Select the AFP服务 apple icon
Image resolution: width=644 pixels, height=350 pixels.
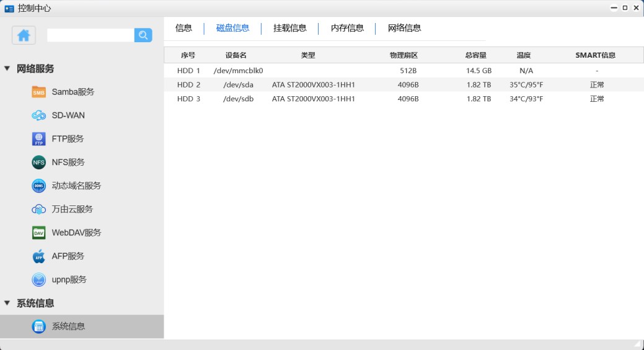coord(39,256)
